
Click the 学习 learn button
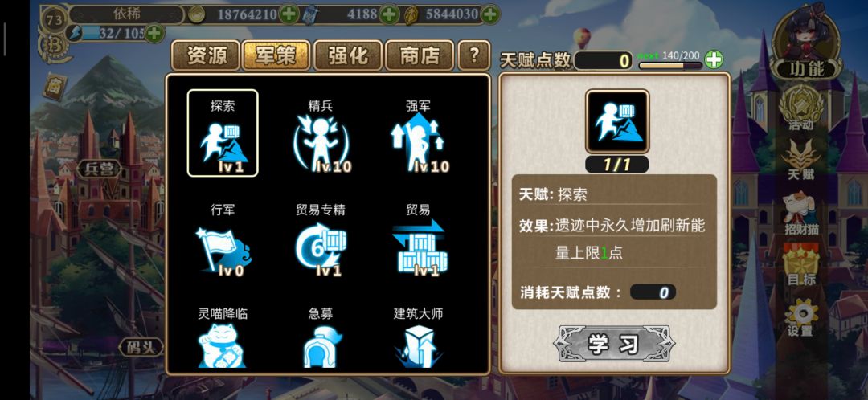click(614, 344)
